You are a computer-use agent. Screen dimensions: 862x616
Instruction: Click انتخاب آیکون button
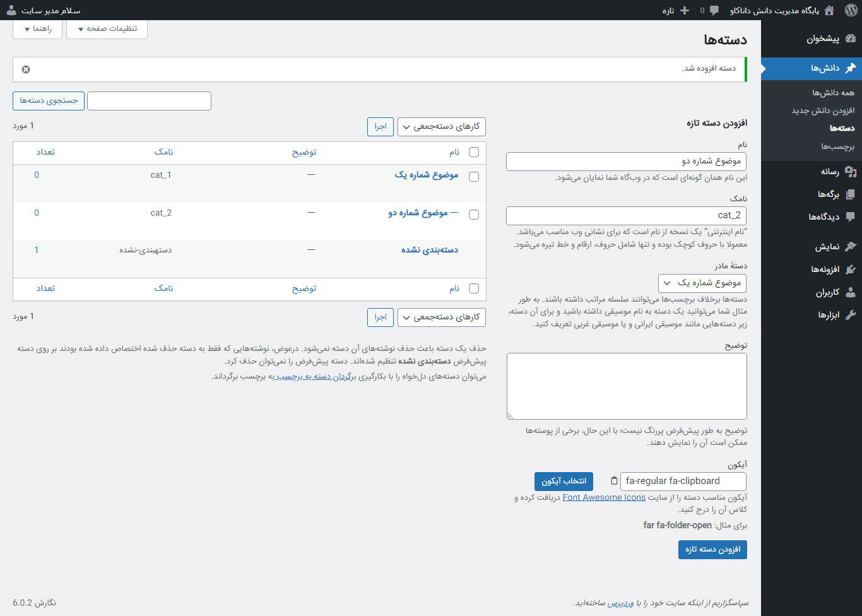coord(564,482)
